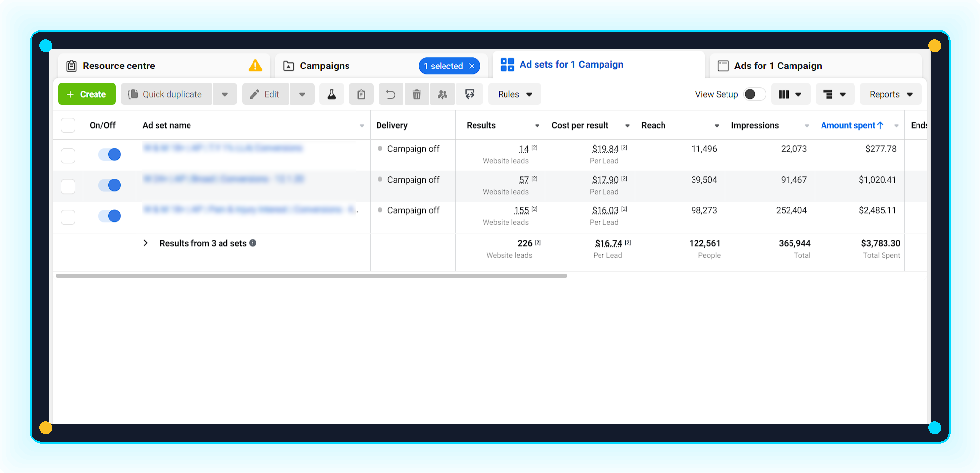
Task: Select the checkbox for the $2,485.11 ad set
Action: (x=68, y=217)
